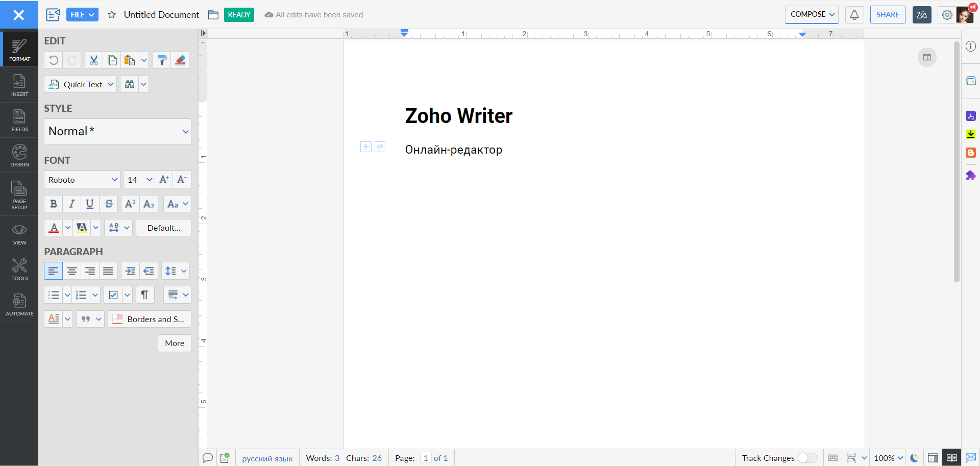Click the Find binoculars icon
Image resolution: width=980 pixels, height=466 pixels.
point(130,84)
